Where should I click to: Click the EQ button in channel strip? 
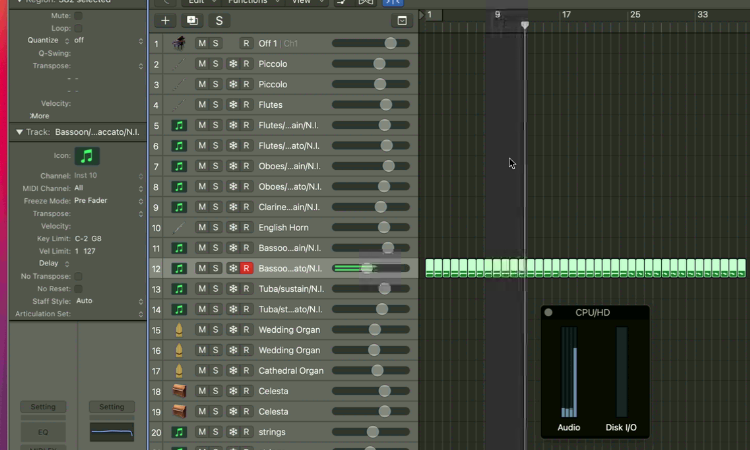click(x=43, y=432)
